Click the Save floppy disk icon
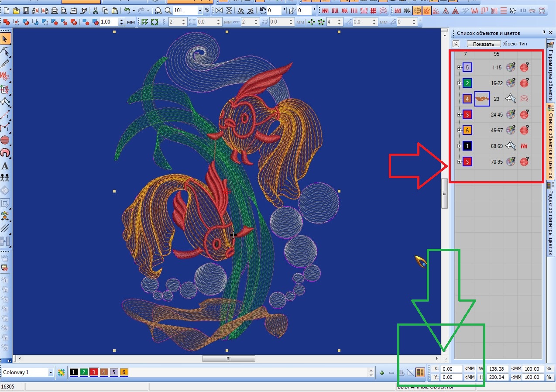The width and height of the screenshot is (556, 392). (x=27, y=10)
